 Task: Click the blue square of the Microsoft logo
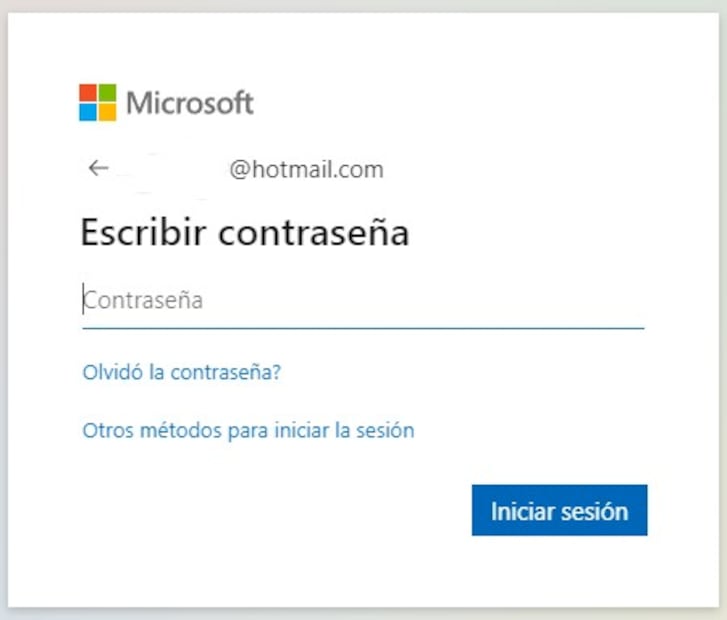pyautogui.click(x=88, y=112)
